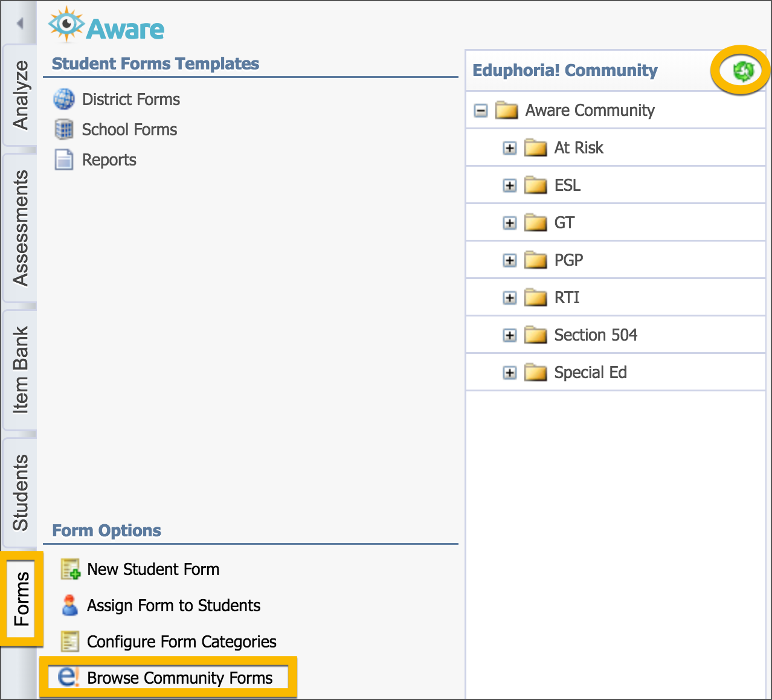Switch to the Assessments tab

tap(20, 228)
